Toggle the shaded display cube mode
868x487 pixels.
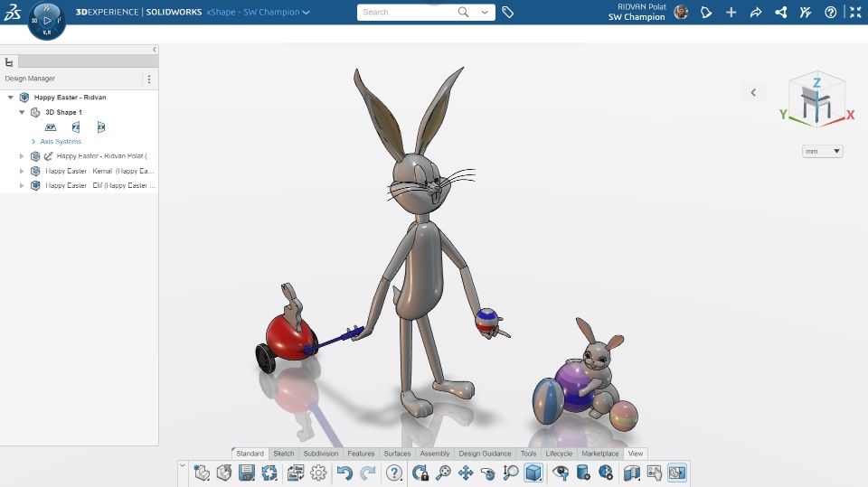coord(533,473)
